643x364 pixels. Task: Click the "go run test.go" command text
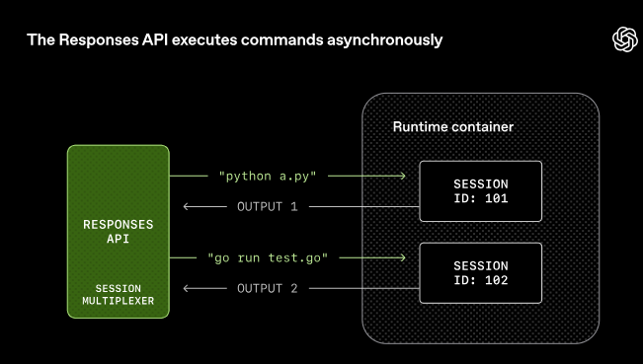coord(268,257)
